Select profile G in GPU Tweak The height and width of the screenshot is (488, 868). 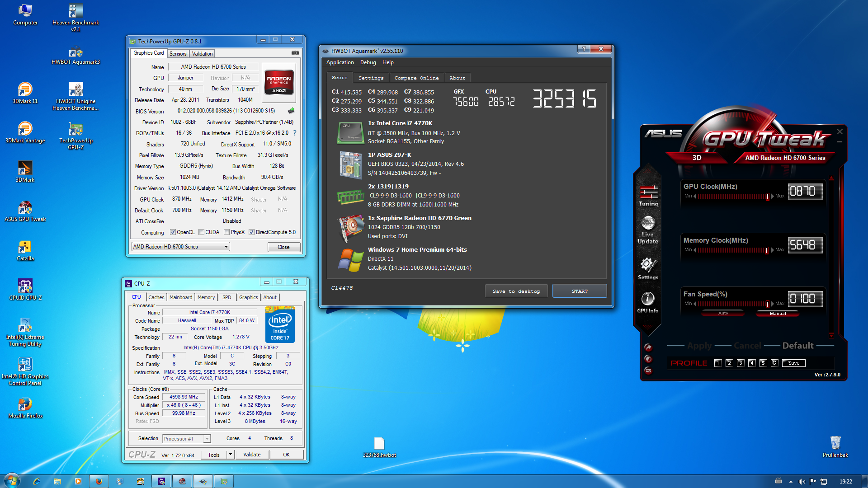click(x=774, y=363)
